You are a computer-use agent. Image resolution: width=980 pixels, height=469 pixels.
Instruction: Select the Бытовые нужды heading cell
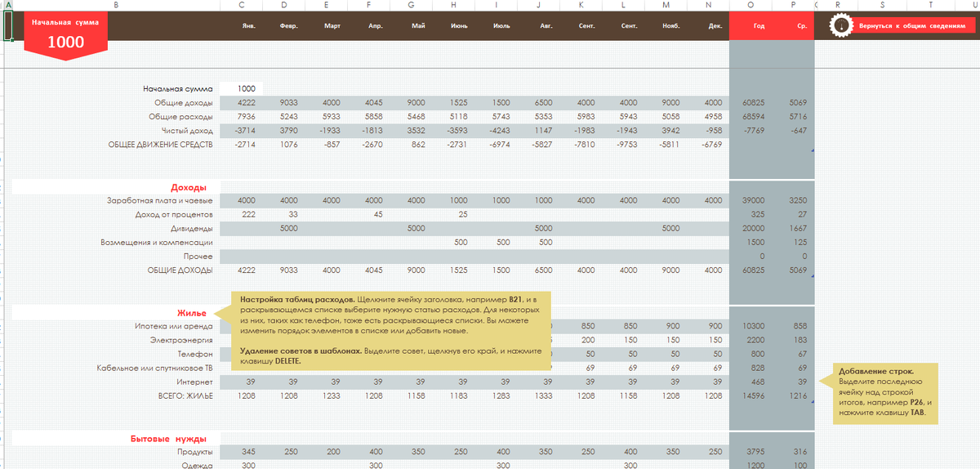coord(114,438)
